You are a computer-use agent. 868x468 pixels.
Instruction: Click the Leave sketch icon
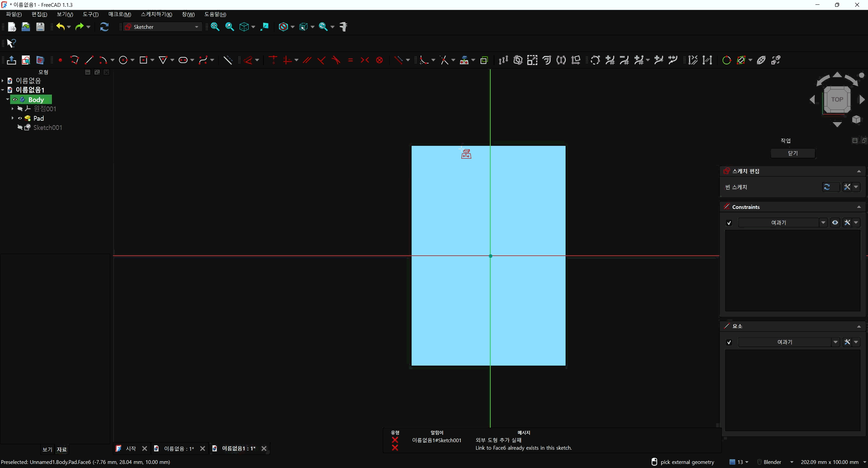click(x=12, y=60)
